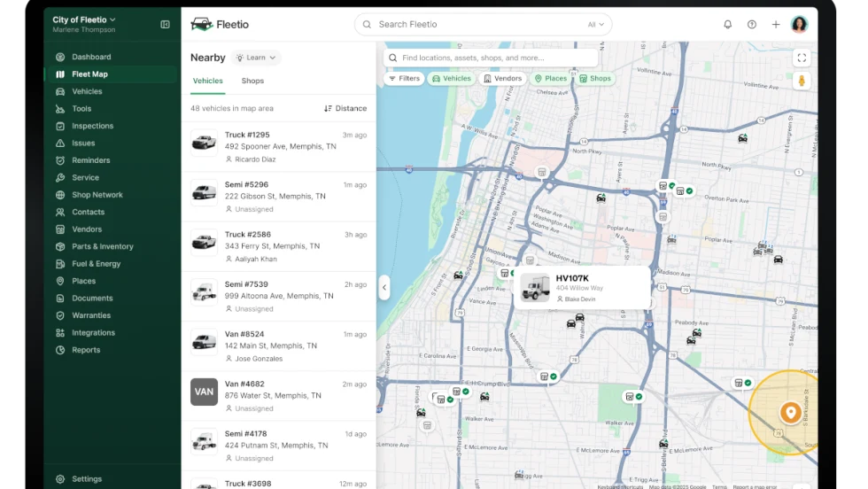This screenshot has height=489, width=868.
Task: Switch to the Vehicles tab
Action: click(207, 81)
